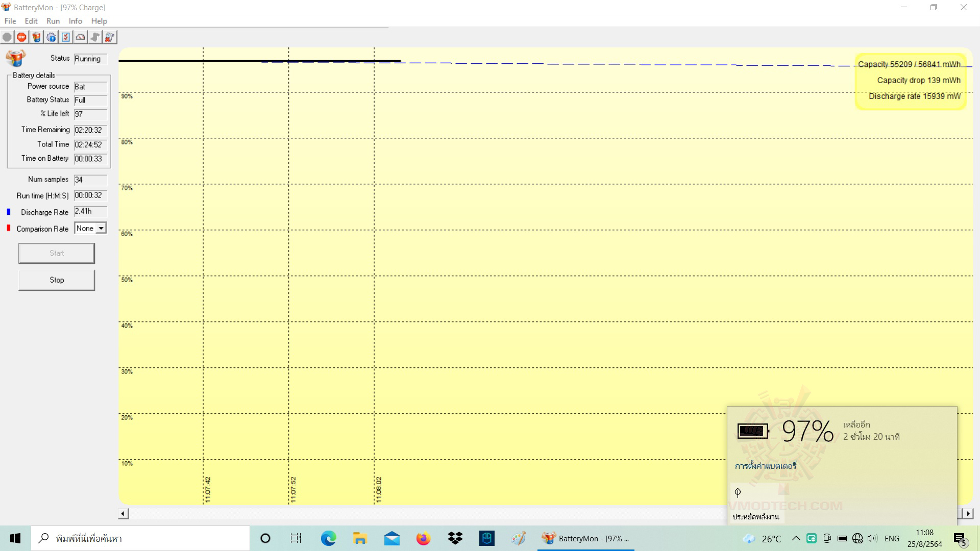The height and width of the screenshot is (551, 980).
Task: Click the red Stop sign toolbar icon
Action: tap(21, 37)
